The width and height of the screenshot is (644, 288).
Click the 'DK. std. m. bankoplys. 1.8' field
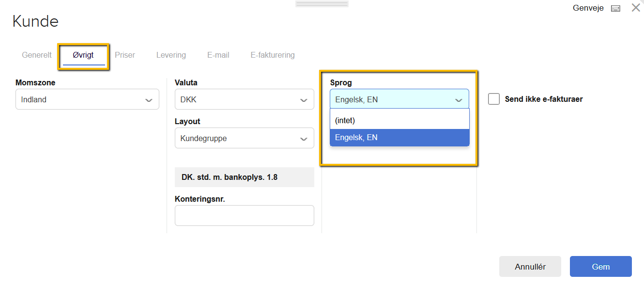click(244, 177)
